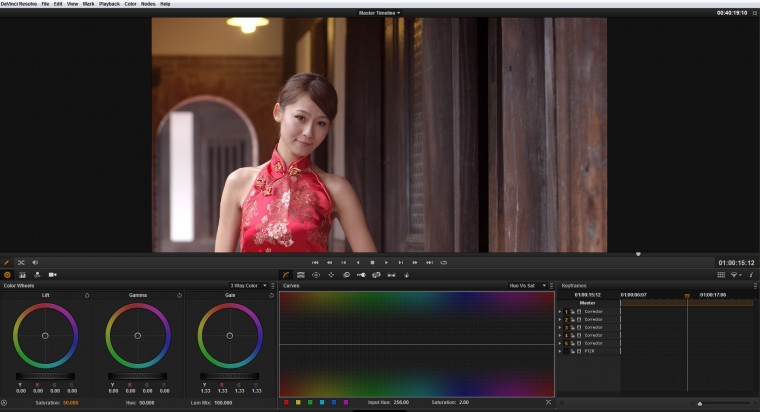Open the Hue Vs Sat dropdown
This screenshot has width=760, height=412.
click(x=527, y=285)
